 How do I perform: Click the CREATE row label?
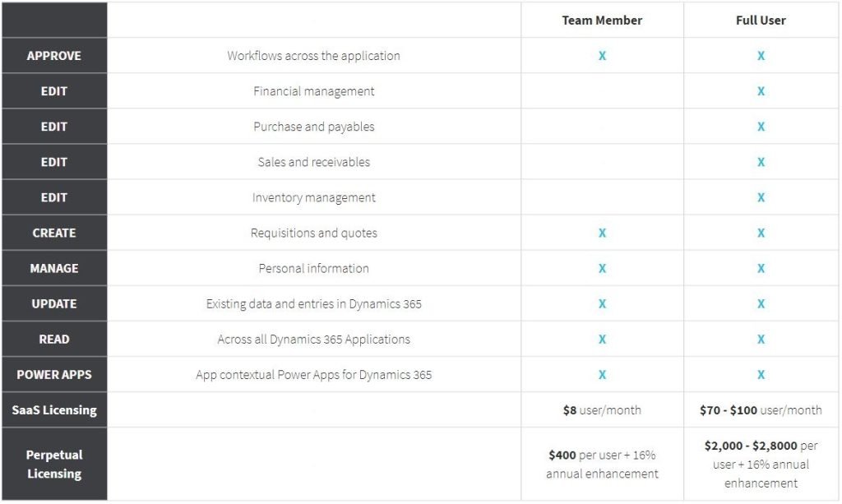coord(53,233)
